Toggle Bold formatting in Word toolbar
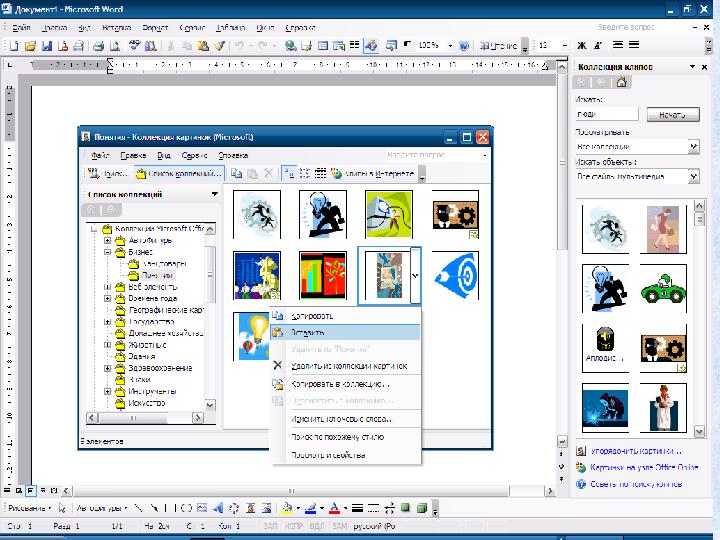 581,46
